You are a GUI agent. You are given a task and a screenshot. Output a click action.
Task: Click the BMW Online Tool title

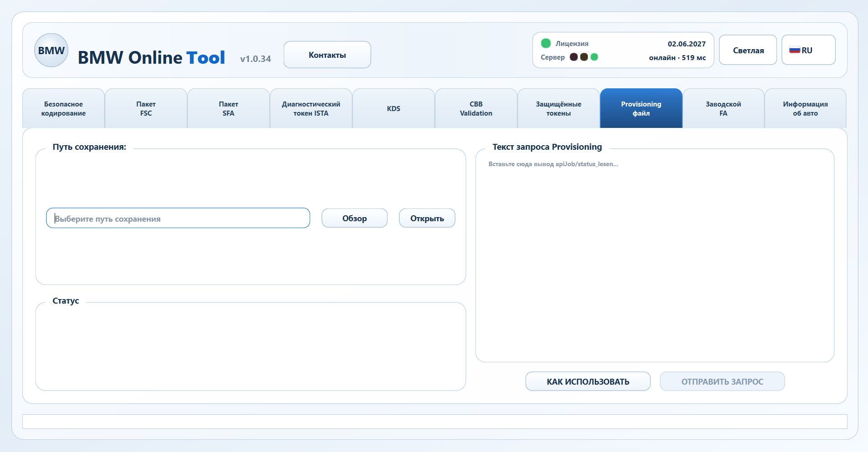point(151,57)
